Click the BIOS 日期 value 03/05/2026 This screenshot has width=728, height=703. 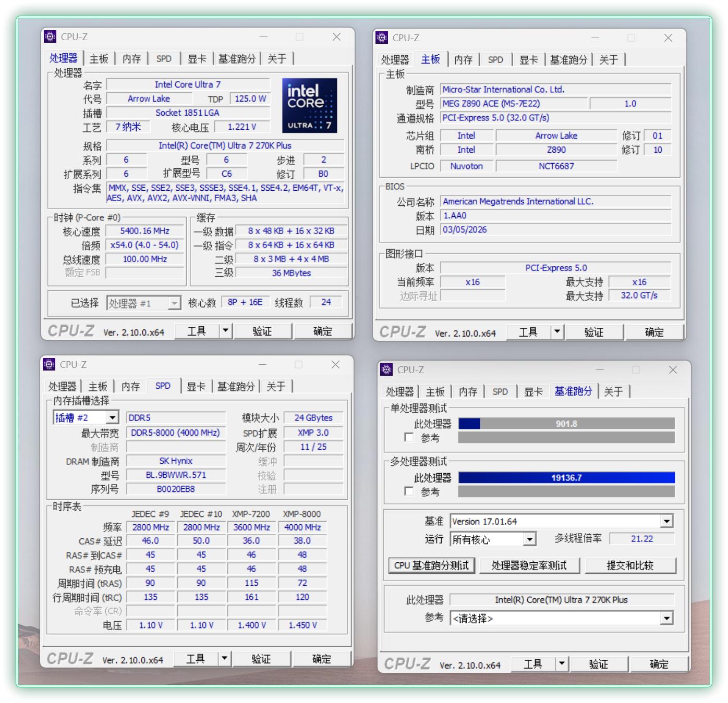point(555,229)
